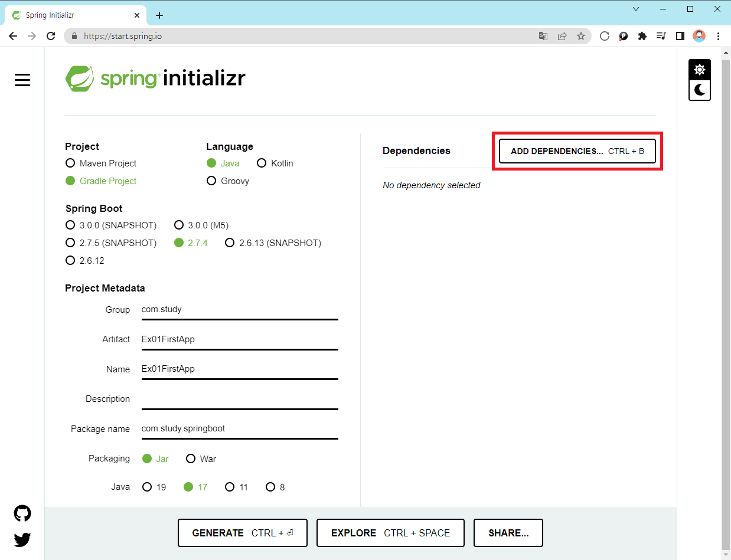Screen dimensions: 731x560
Task: View site lock info icon
Action: (74, 36)
